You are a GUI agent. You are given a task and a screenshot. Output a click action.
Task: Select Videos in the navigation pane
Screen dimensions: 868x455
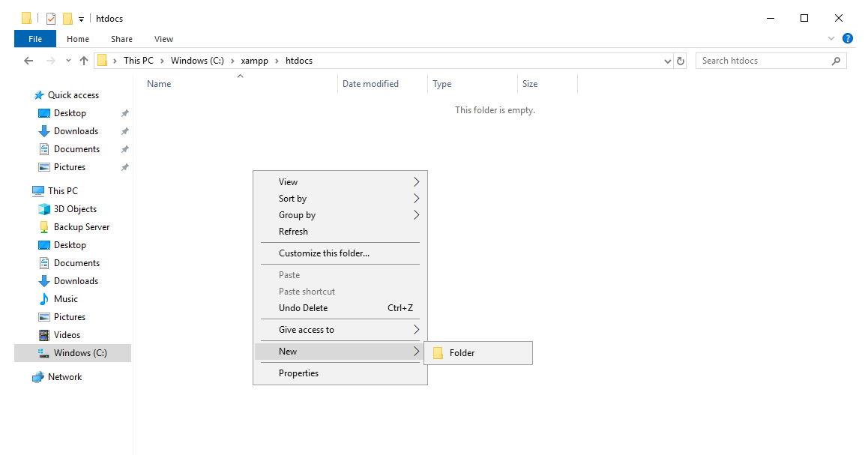[x=67, y=335]
